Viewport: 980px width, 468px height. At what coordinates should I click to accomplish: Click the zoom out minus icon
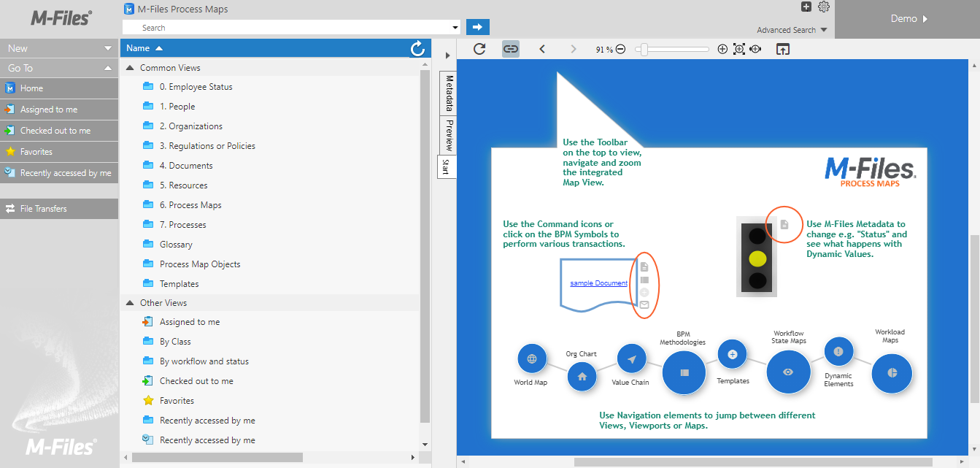click(620, 50)
